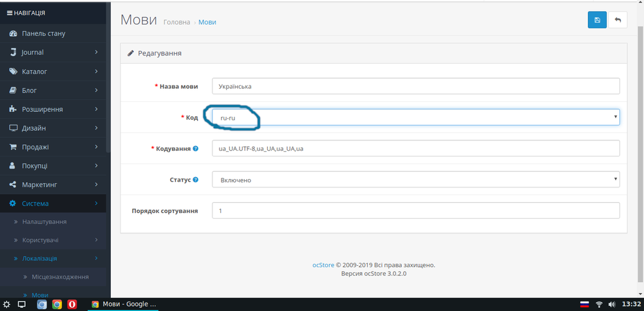Click the pencil icon beside Редагування
The width and height of the screenshot is (644, 311).
point(131,53)
